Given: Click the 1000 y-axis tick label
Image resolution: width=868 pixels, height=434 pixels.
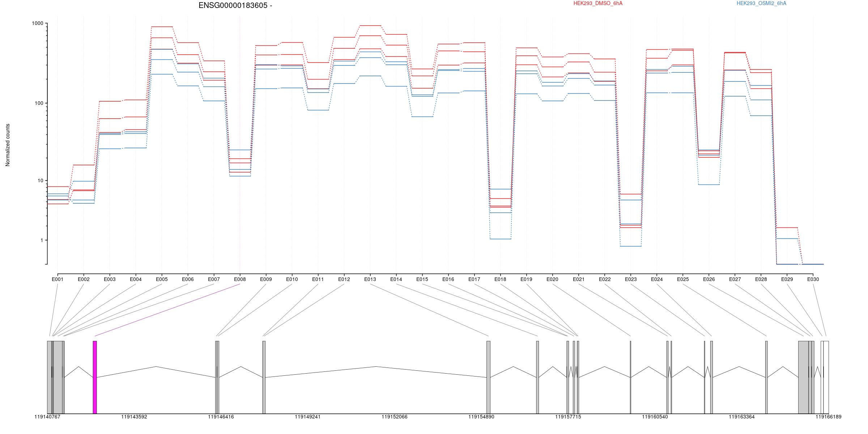Looking at the screenshot, I should point(37,24).
